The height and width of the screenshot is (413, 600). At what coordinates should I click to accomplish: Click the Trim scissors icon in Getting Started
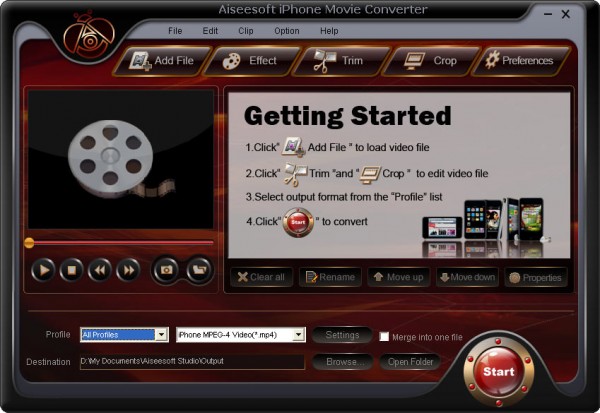coord(295,174)
